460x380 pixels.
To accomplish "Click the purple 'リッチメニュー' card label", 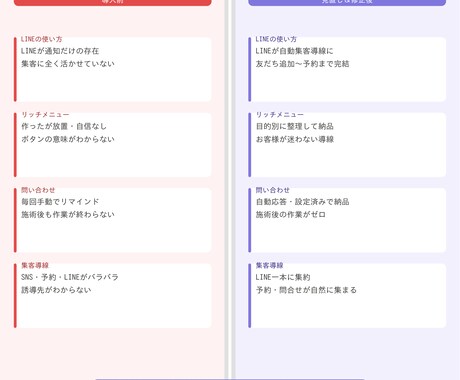I will 280,114.
